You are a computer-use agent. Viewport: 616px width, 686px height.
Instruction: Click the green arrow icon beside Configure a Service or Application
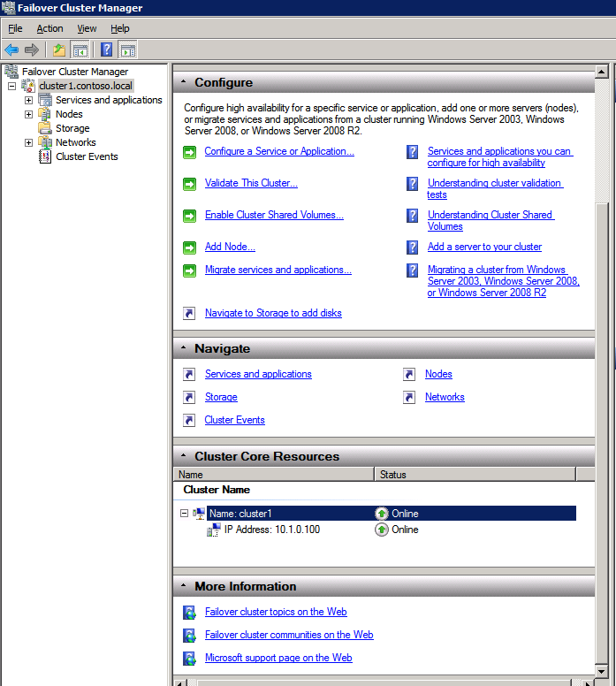tap(189, 152)
